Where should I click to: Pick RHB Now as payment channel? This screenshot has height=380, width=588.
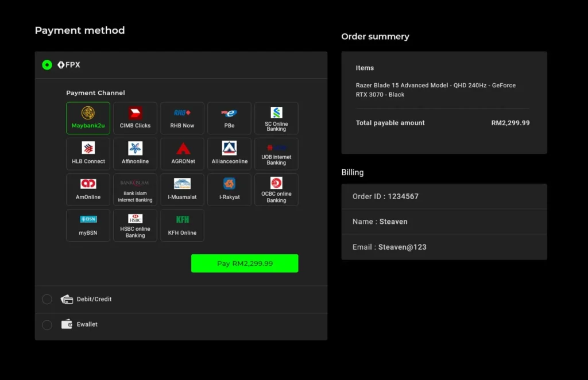coord(182,118)
